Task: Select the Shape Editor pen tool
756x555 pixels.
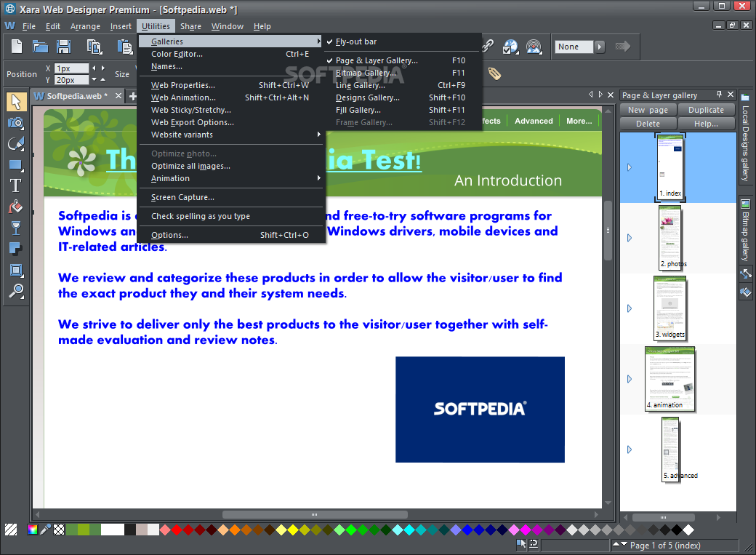Action: tap(16, 144)
